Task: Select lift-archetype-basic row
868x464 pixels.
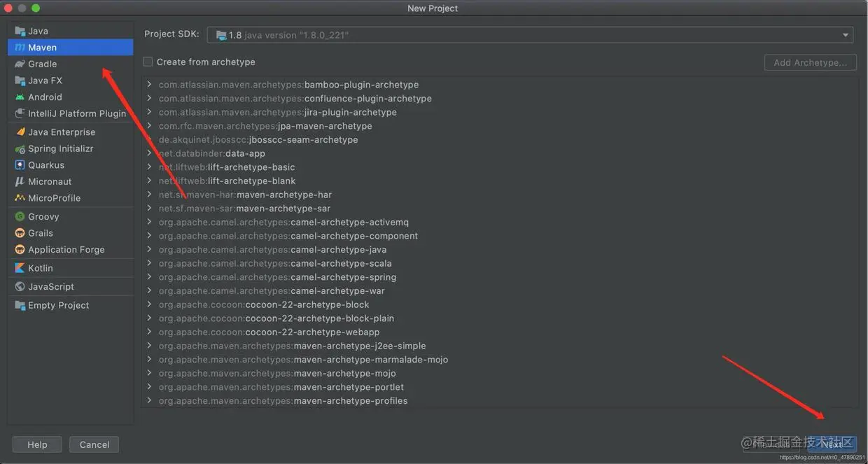Action: [500, 167]
